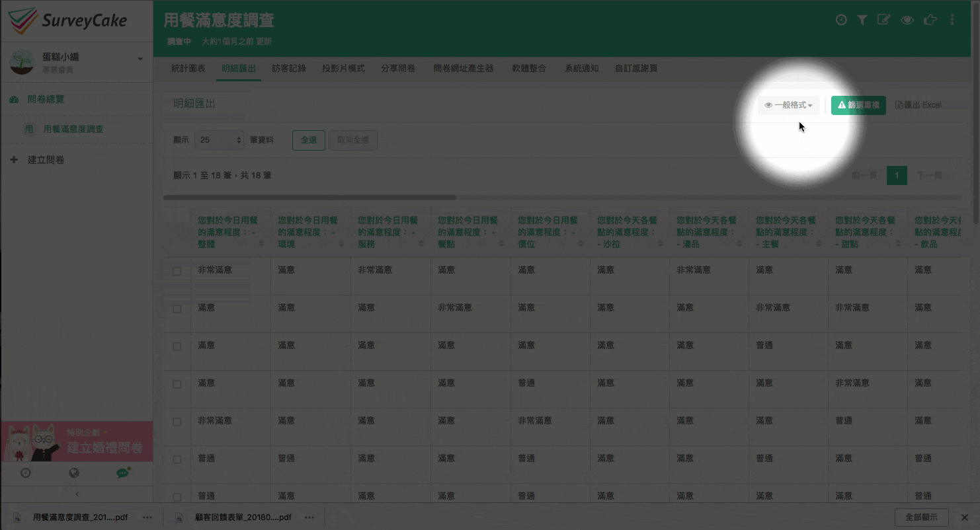Click the dashboard icon beside 問卷總覽
This screenshot has width=980, height=530.
(x=15, y=100)
